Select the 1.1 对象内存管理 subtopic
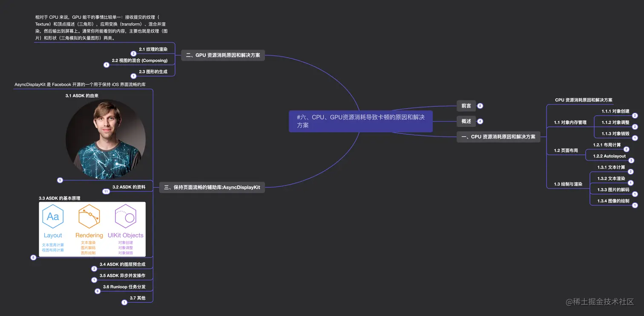The image size is (644, 316). coord(570,122)
